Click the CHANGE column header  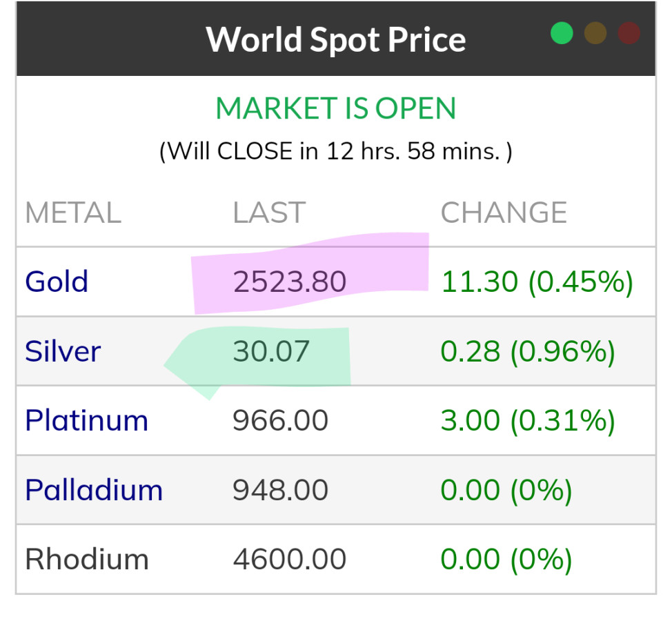[504, 213]
